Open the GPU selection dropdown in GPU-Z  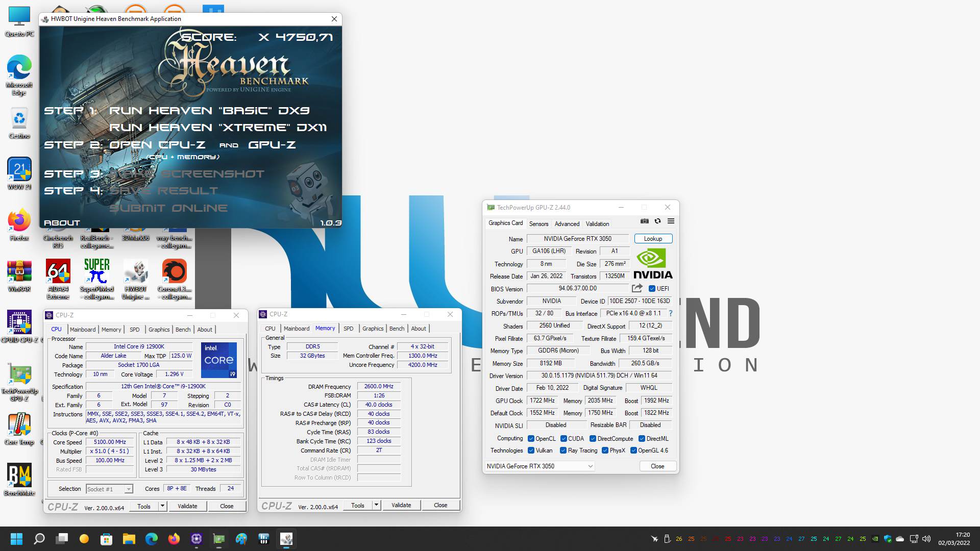click(x=540, y=466)
